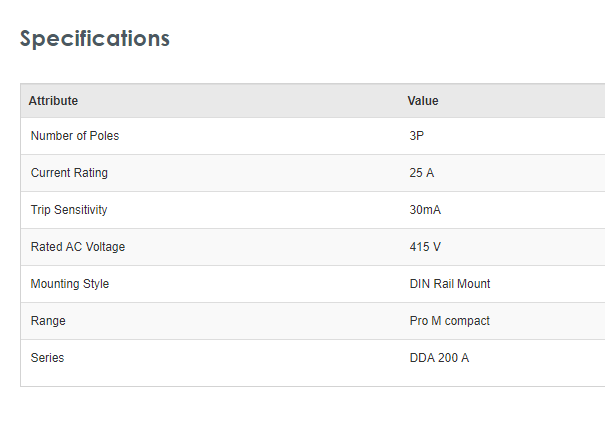
Task: Click the DDA 200 A series value
Action: (x=439, y=358)
